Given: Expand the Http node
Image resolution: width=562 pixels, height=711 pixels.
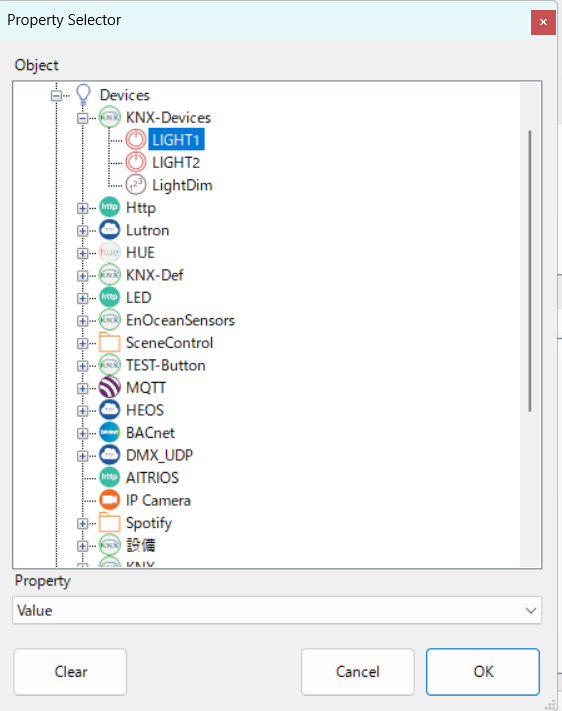Looking at the screenshot, I should pyautogui.click(x=83, y=208).
